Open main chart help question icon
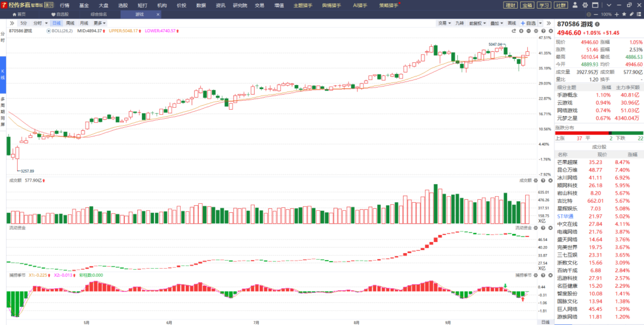 coord(544,31)
